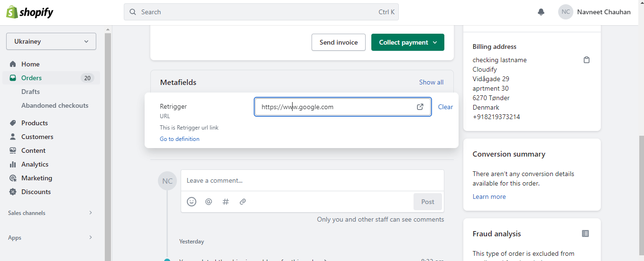Clear the Retrigger metafield value
Screen dimensions: 644x261
445,107
